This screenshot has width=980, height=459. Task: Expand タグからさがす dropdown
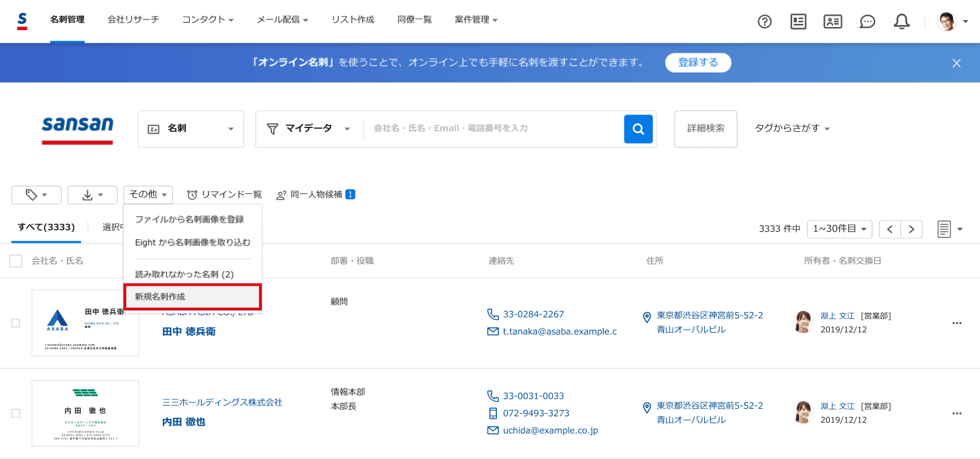pyautogui.click(x=793, y=128)
